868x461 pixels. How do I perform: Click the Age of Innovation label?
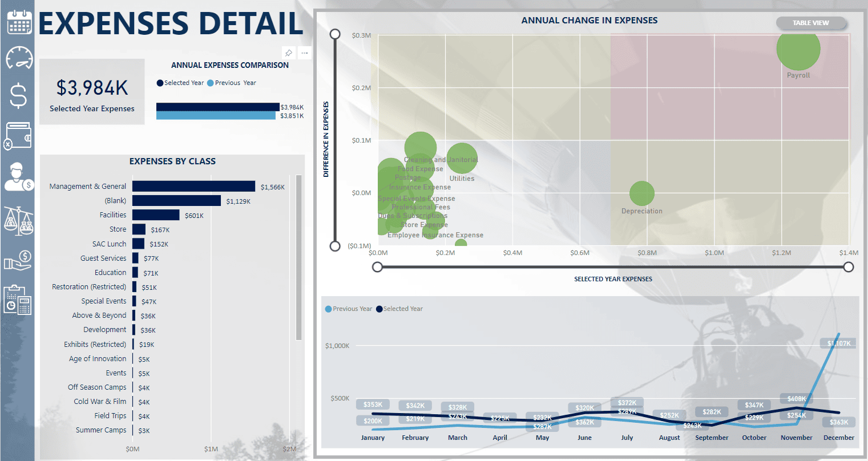[98, 359]
